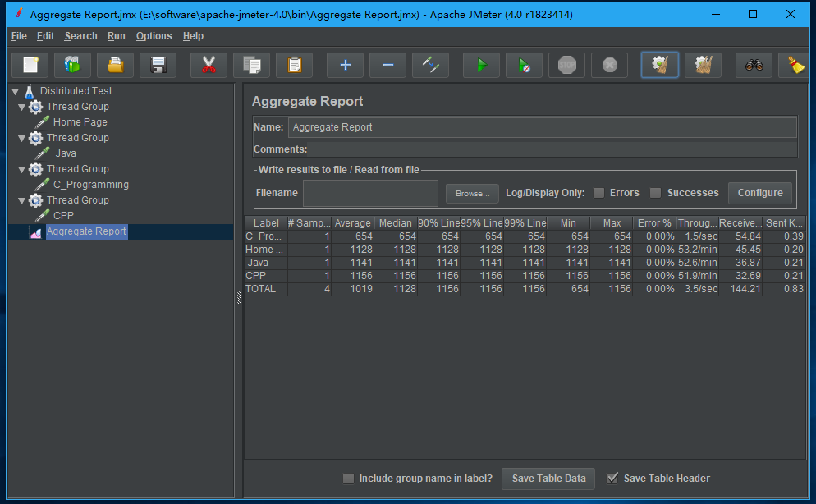Click the Error % column header
The height and width of the screenshot is (504, 816).
(654, 223)
